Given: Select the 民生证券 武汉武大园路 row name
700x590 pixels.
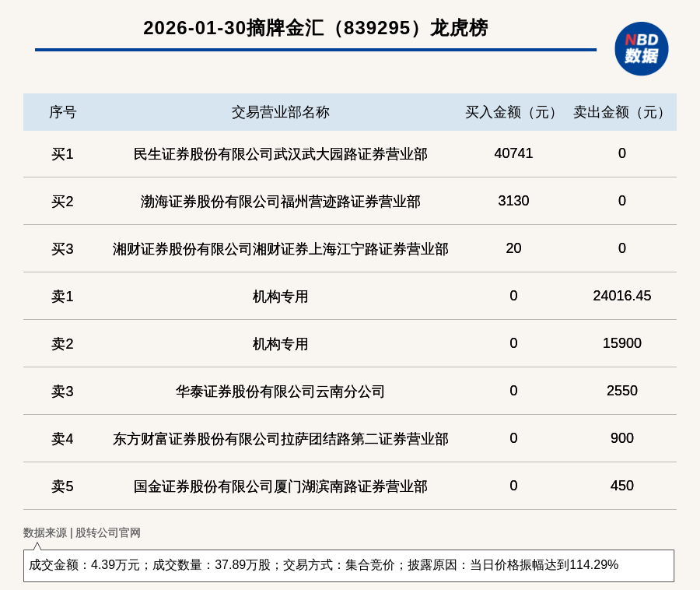Looking at the screenshot, I should (x=280, y=154).
